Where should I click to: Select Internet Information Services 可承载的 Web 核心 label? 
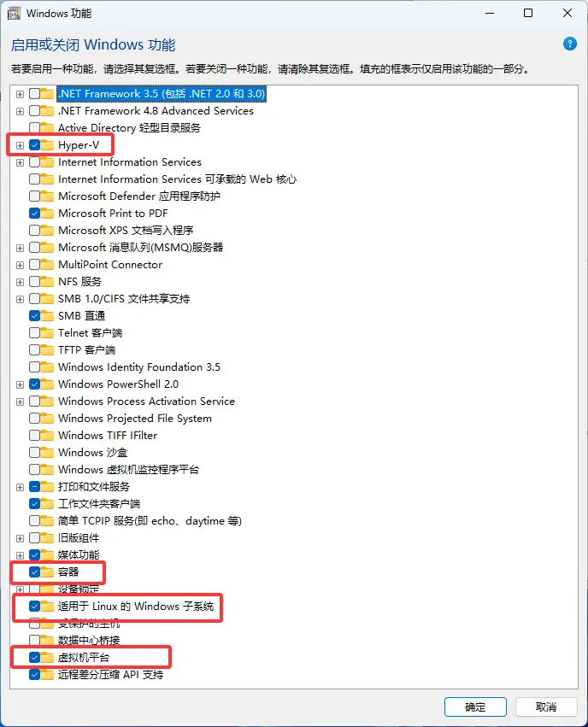coord(177,179)
